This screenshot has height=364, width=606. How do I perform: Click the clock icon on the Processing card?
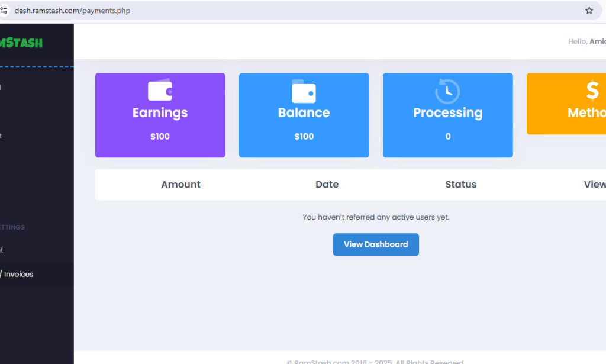pyautogui.click(x=447, y=92)
